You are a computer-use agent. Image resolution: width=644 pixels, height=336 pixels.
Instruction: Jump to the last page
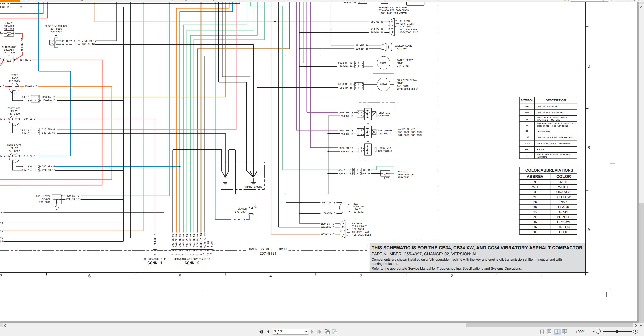coord(319,332)
